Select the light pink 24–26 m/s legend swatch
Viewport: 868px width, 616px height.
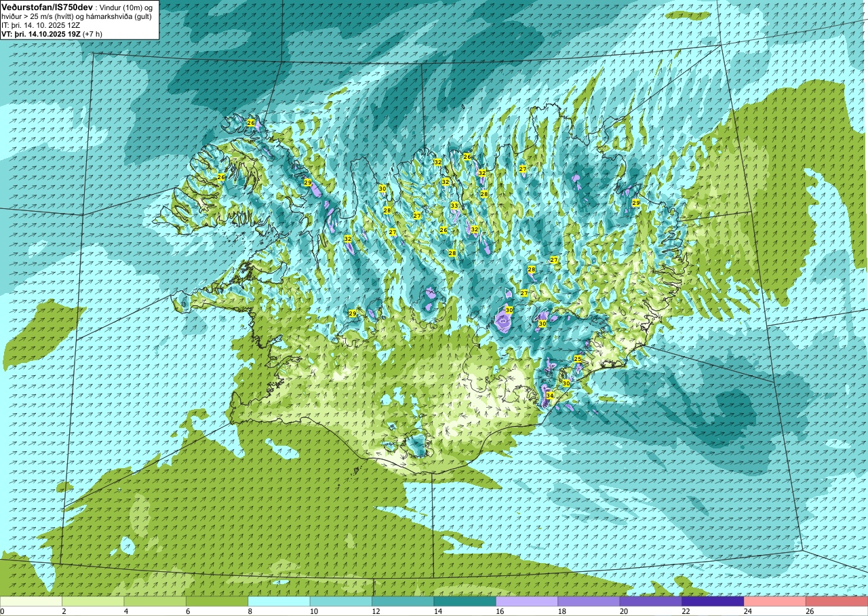click(x=774, y=601)
